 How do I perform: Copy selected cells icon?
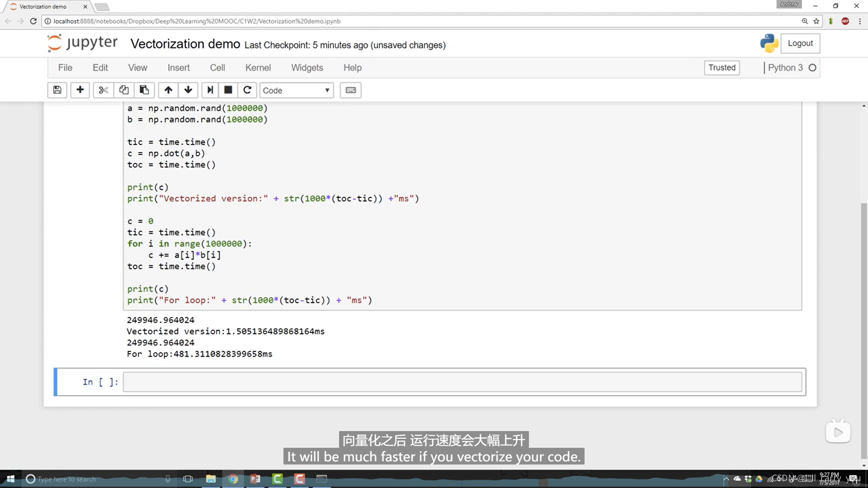[x=124, y=90]
